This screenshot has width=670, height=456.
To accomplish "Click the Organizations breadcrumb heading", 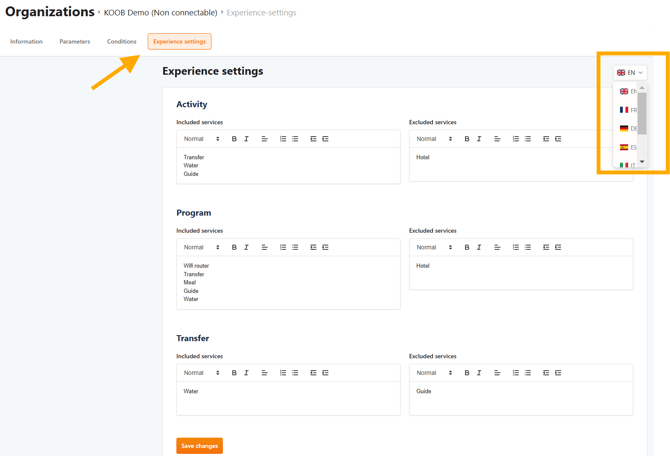I will 49,12.
